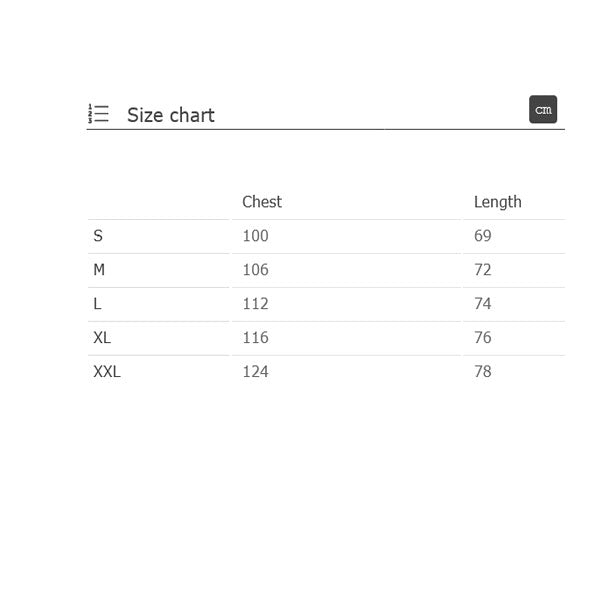600x600 pixels.
Task: Click the S size row label
Action: [98, 236]
